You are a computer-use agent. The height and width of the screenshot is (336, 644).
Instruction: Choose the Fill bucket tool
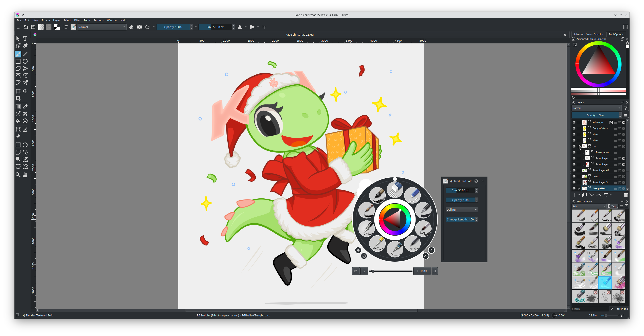point(18,121)
